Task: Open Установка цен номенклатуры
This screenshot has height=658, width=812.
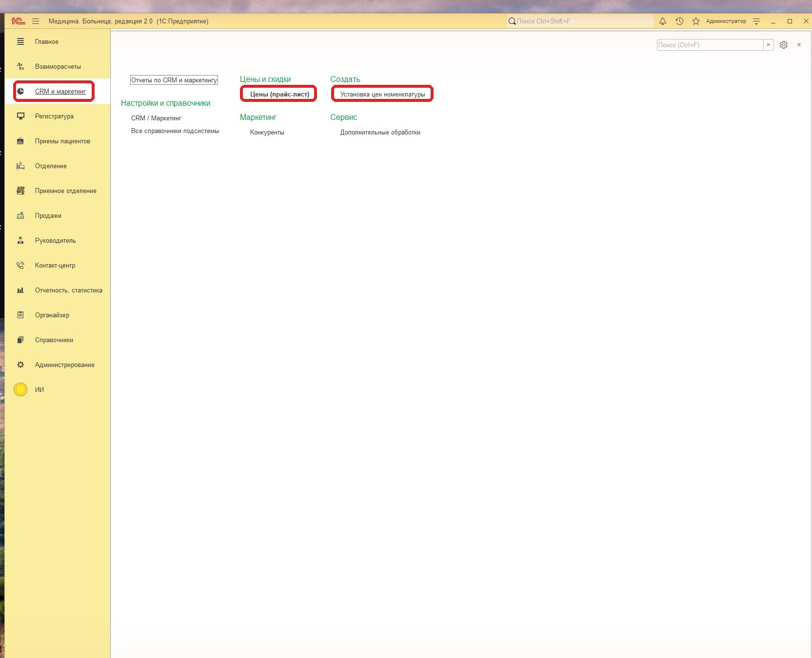Action: click(x=383, y=94)
